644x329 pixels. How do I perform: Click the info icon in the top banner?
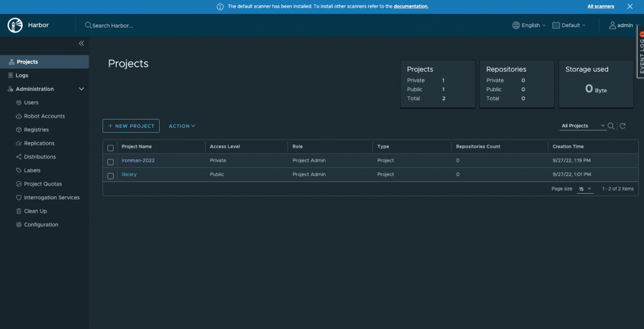click(220, 6)
